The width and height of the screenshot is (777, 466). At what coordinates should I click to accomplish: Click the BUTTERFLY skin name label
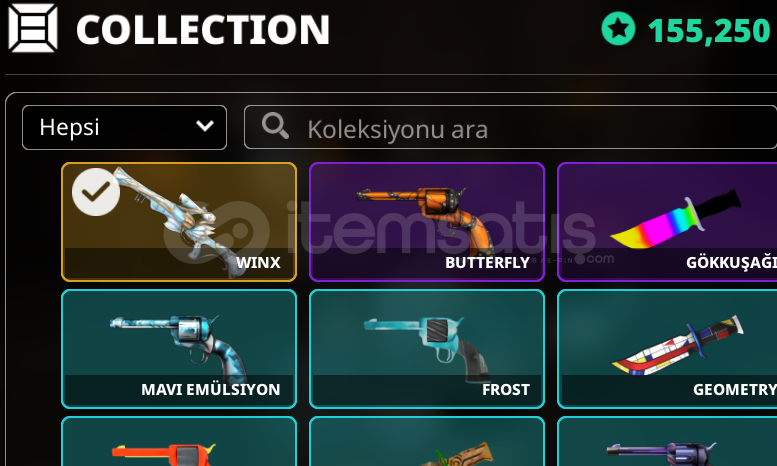click(x=488, y=263)
